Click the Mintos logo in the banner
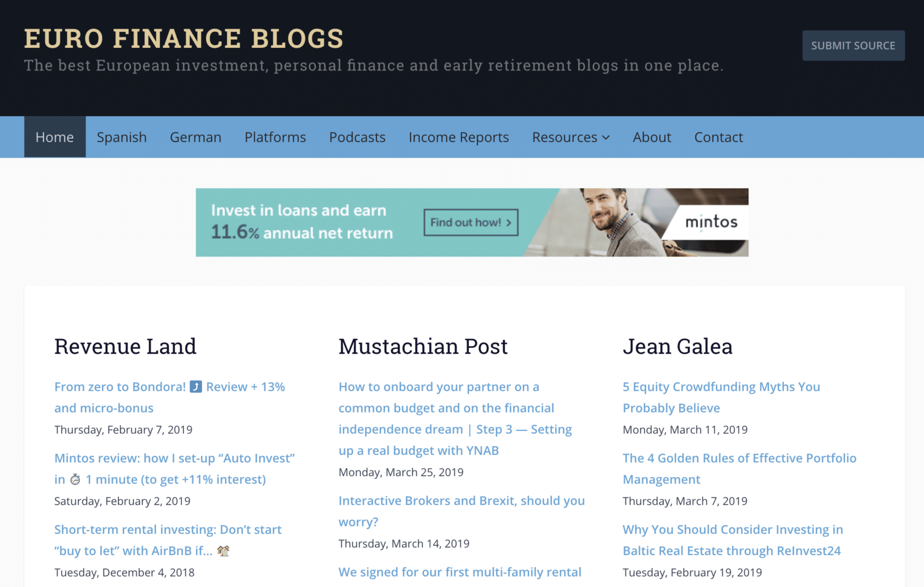 [x=711, y=222]
